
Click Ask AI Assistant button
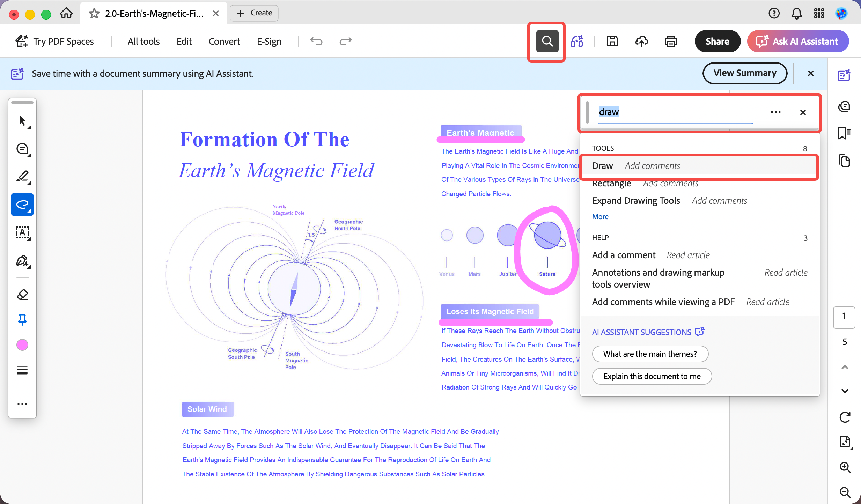798,41
